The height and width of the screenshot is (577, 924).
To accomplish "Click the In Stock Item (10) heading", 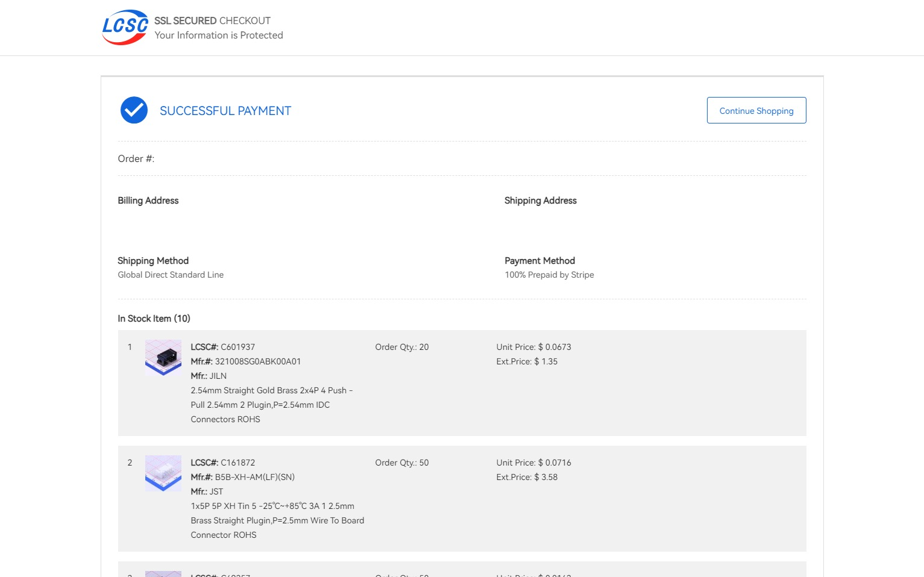I will (154, 319).
